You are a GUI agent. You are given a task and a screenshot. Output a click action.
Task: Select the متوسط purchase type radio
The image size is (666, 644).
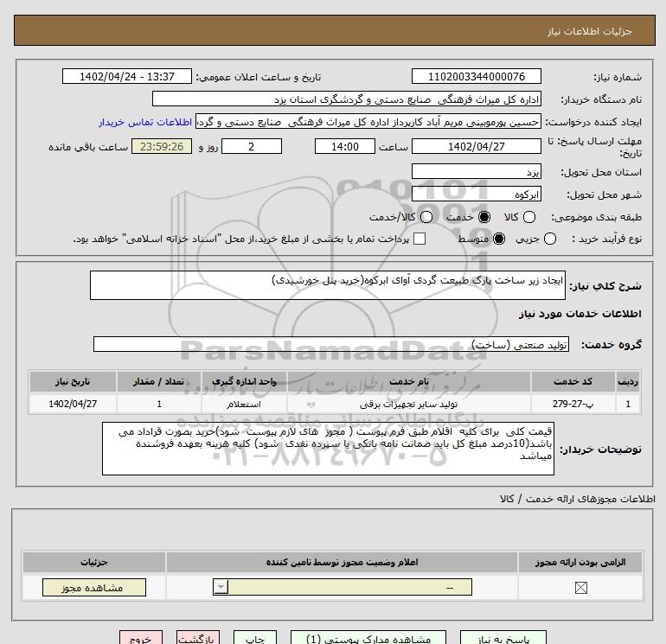[499, 239]
